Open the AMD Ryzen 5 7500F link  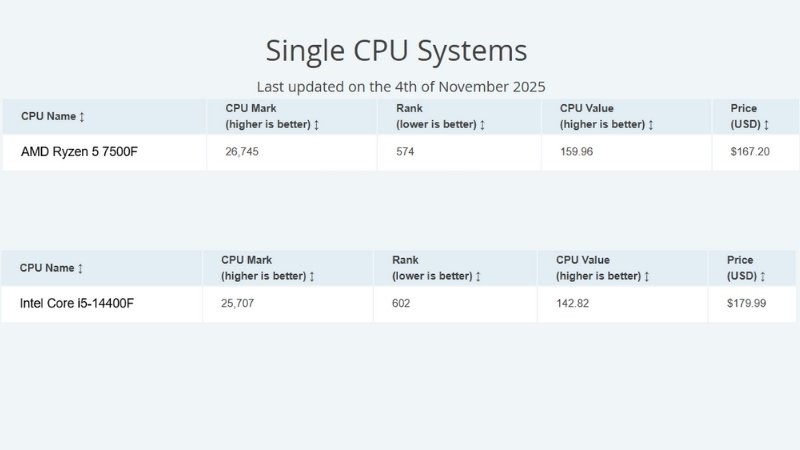click(x=79, y=152)
